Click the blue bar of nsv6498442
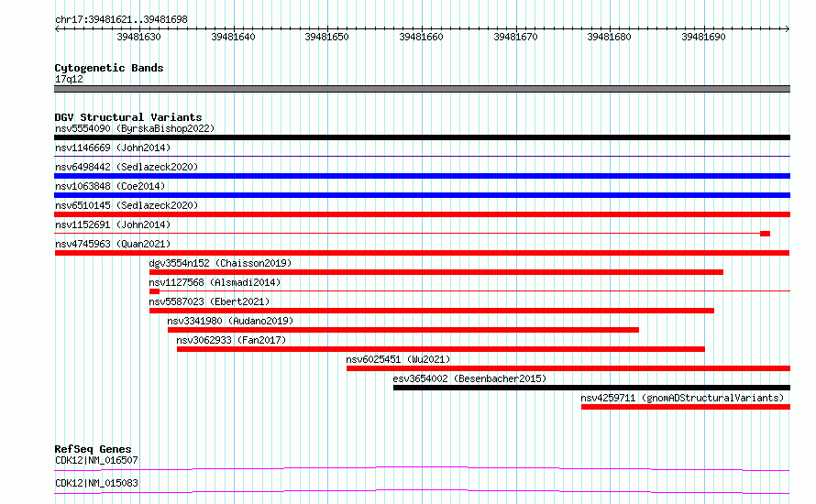Viewport: 816px width, 504px height. [x=422, y=176]
